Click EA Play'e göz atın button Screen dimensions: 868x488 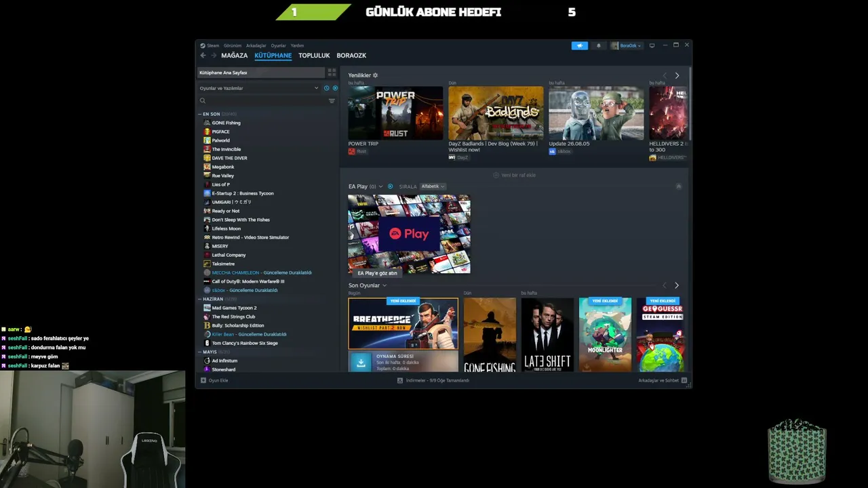click(x=377, y=273)
